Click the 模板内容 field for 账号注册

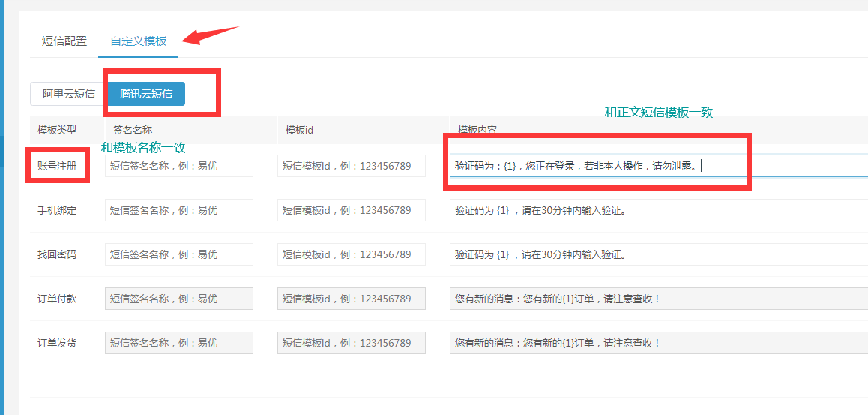tap(658, 166)
